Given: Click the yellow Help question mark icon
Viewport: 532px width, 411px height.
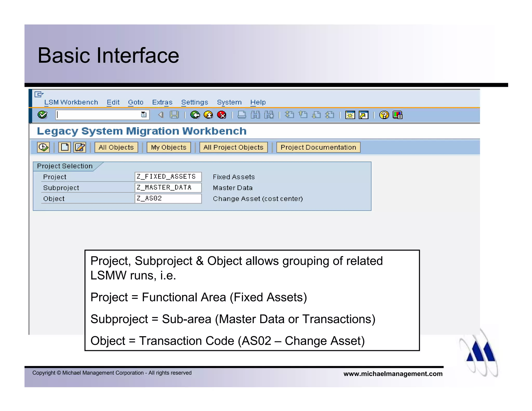Looking at the screenshot, I should point(384,115).
